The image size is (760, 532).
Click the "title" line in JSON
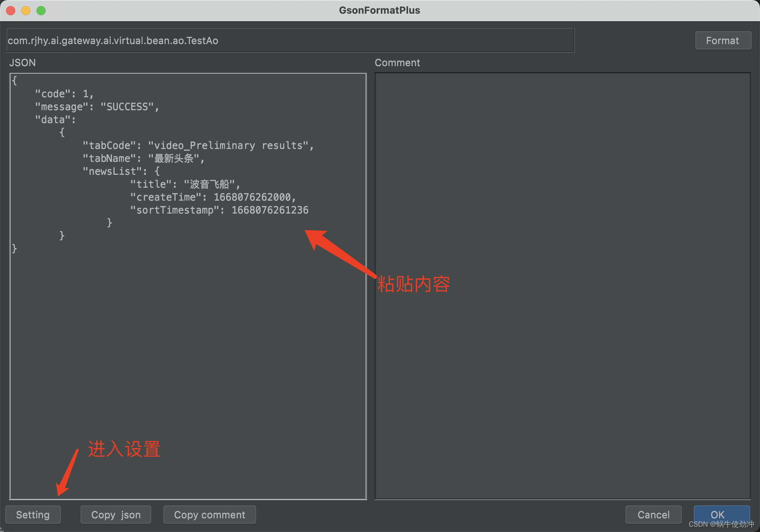185,184
